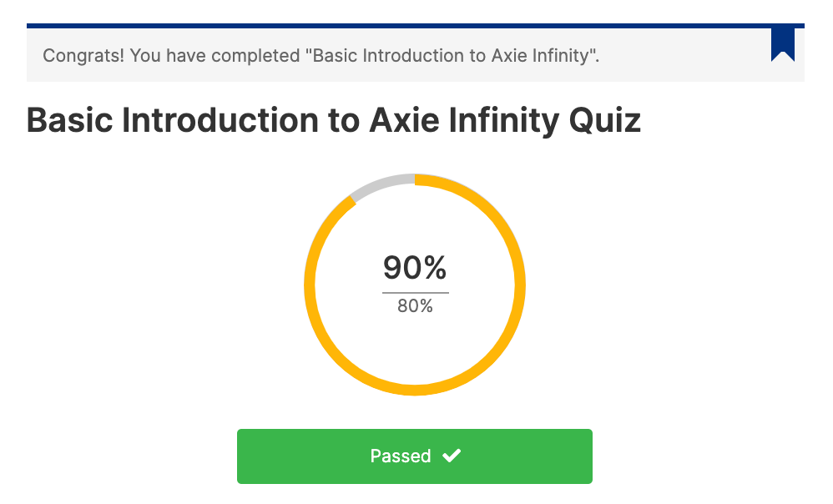
Task: Click the 90% score value
Action: (x=415, y=268)
